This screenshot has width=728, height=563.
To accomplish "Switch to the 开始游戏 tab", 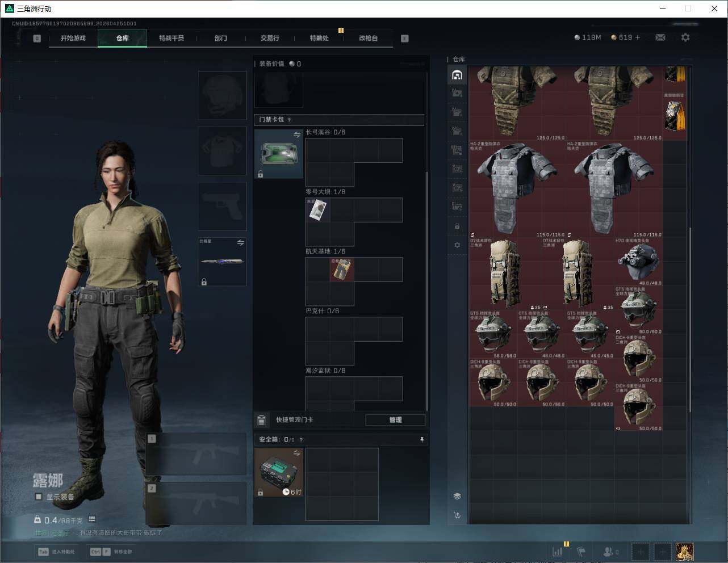I will point(73,38).
